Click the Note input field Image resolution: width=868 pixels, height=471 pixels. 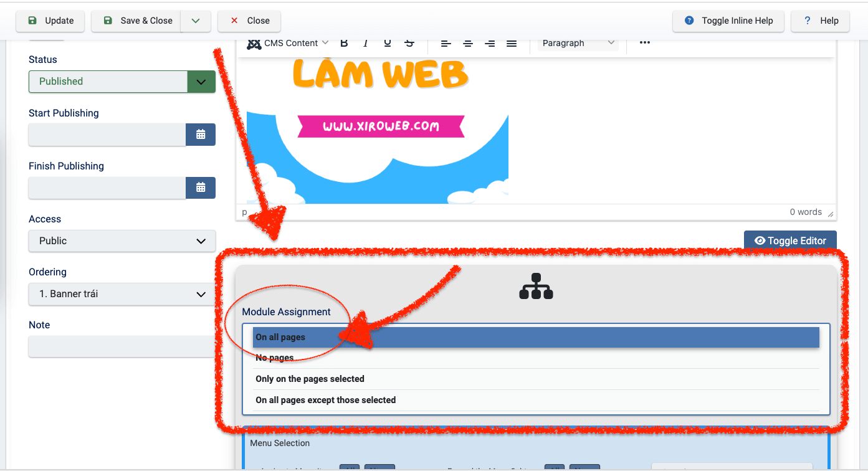(122, 346)
